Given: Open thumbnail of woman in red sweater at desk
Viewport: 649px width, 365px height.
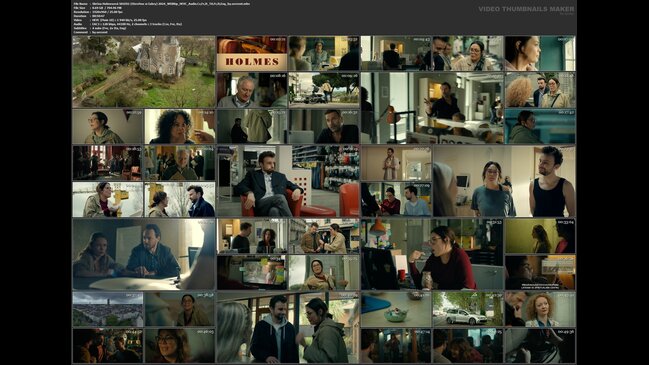Looking at the screenshot, I should tap(432, 254).
